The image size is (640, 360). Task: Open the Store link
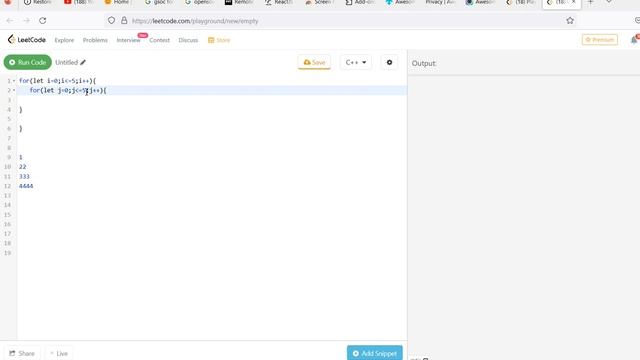[219, 40]
